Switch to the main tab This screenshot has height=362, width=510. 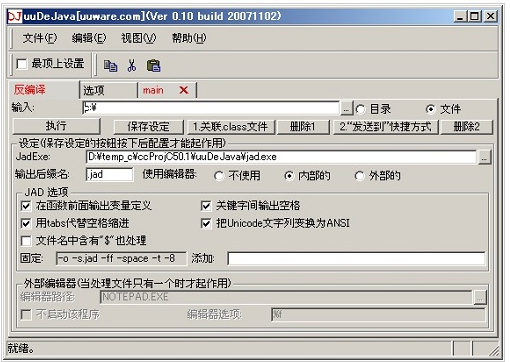(153, 90)
